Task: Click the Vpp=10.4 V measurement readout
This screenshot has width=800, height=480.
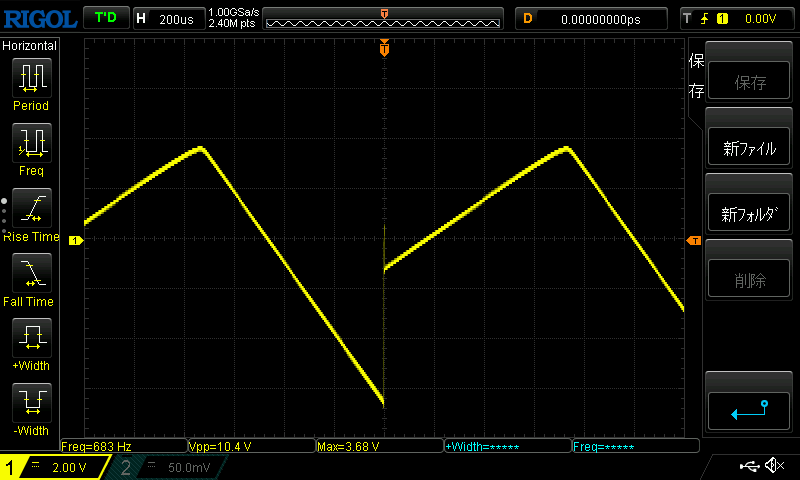Action: [x=252, y=446]
